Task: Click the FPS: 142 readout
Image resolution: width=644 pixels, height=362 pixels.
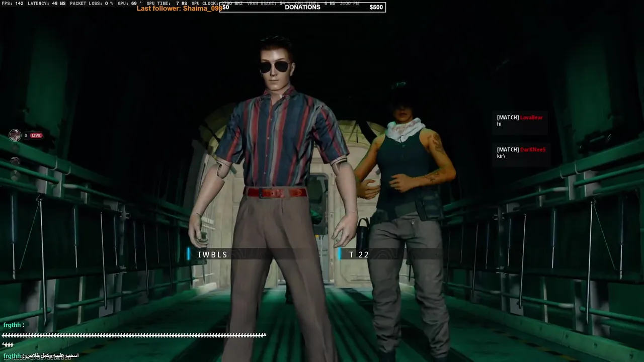Action: (13, 4)
